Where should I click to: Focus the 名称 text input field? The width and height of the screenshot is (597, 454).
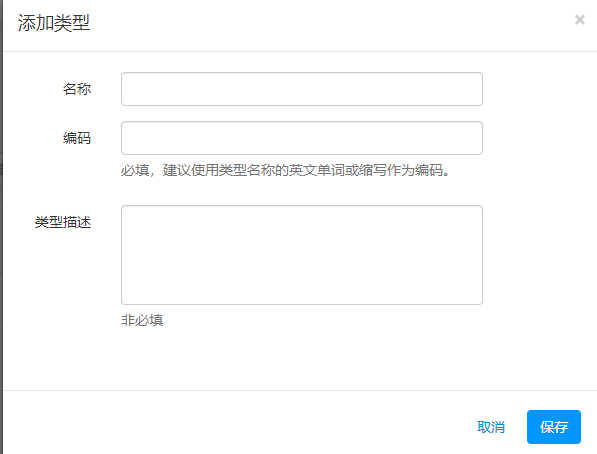pos(302,89)
